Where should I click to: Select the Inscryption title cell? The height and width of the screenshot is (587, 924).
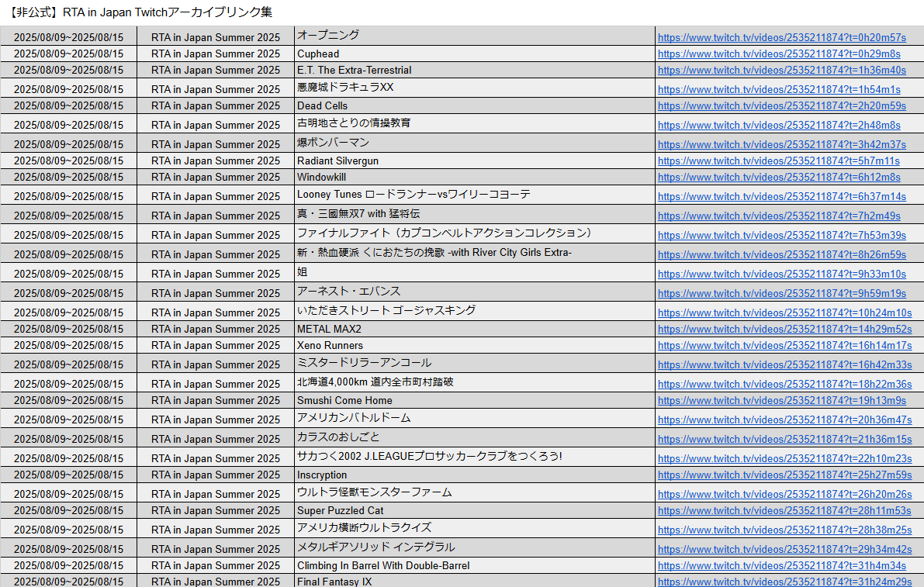point(474,475)
